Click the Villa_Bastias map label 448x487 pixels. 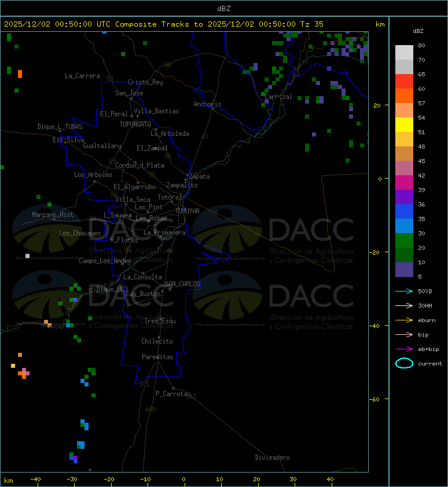tap(156, 111)
